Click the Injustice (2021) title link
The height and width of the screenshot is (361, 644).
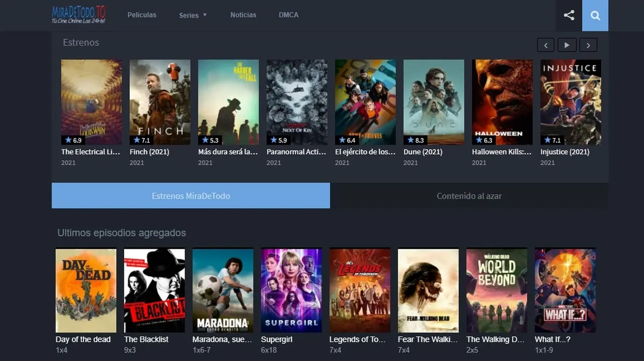[x=565, y=152]
